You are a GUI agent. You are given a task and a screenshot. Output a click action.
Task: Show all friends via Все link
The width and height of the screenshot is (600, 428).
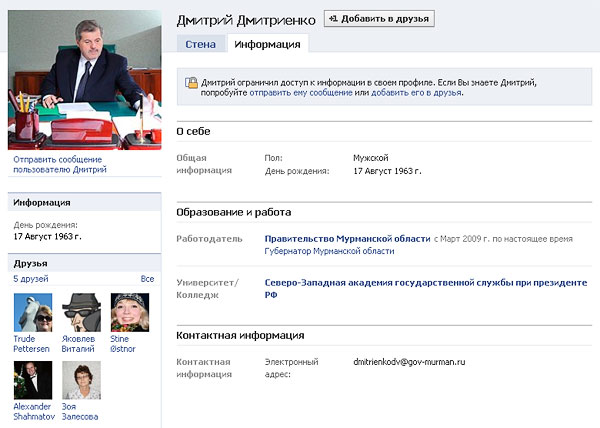click(147, 279)
